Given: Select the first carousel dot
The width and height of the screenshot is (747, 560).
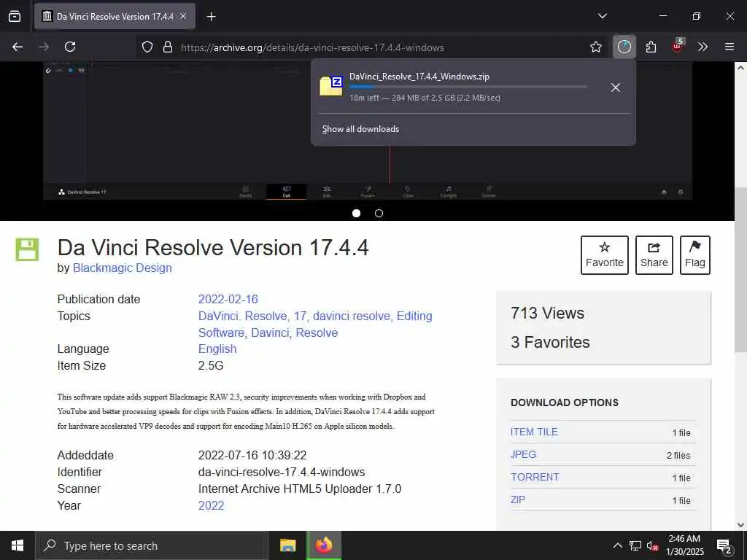Looking at the screenshot, I should pyautogui.click(x=356, y=214).
